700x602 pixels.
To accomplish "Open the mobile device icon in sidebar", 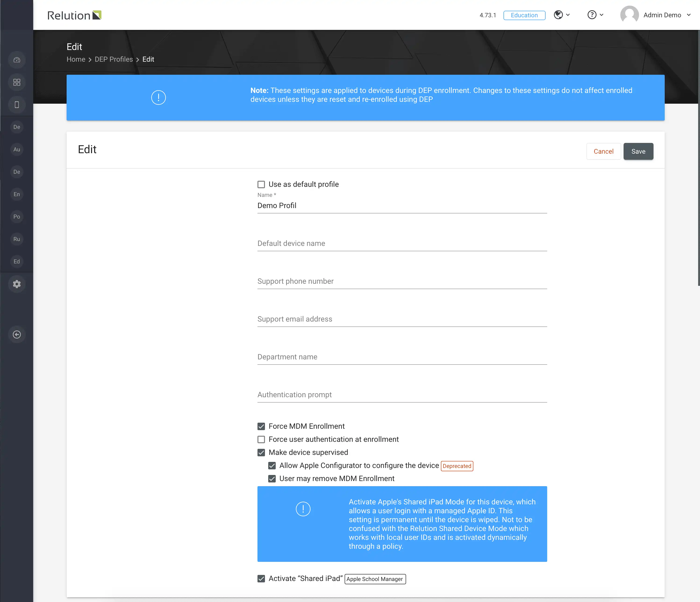I will click(x=17, y=105).
